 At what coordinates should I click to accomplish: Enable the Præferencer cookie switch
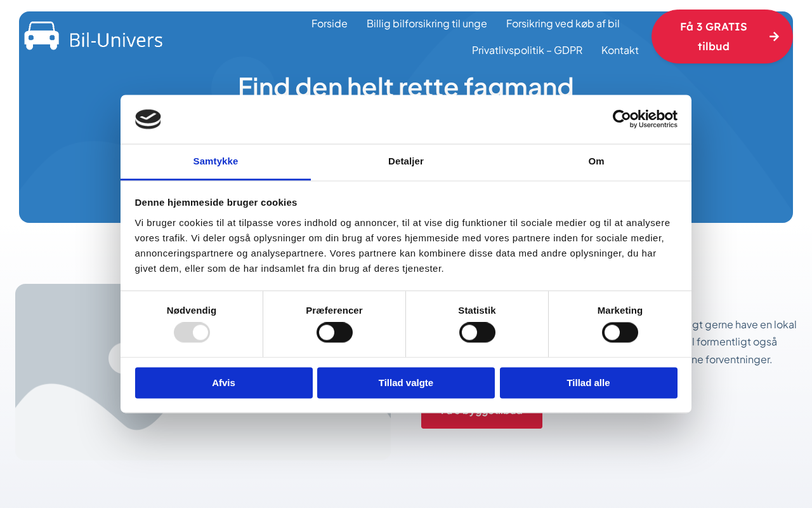coord(334,332)
